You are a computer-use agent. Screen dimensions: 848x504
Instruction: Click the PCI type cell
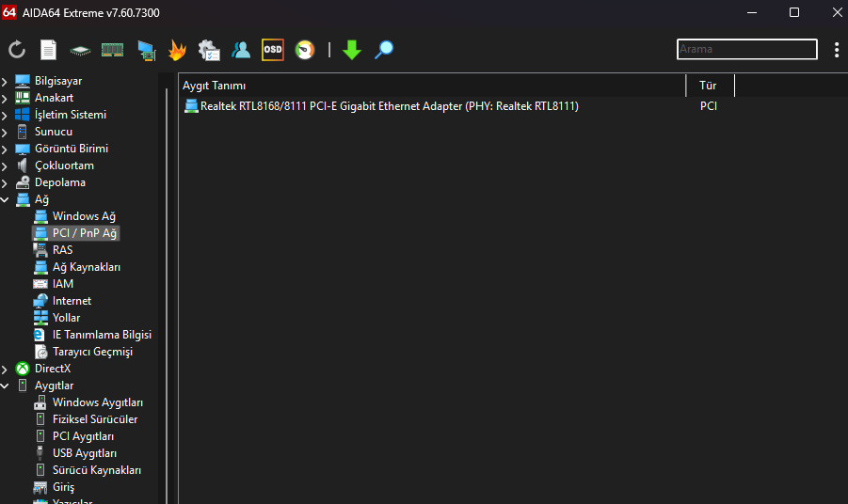coord(709,106)
